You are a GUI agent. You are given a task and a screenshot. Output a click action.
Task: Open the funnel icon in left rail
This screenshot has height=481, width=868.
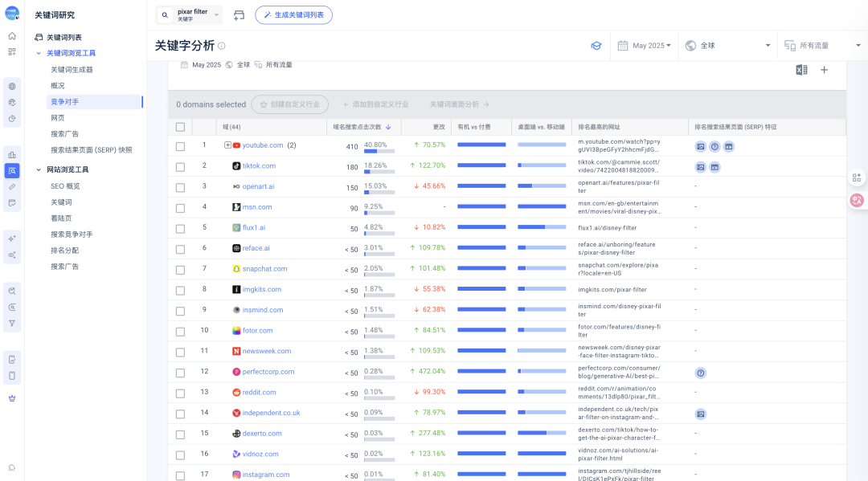point(11,324)
